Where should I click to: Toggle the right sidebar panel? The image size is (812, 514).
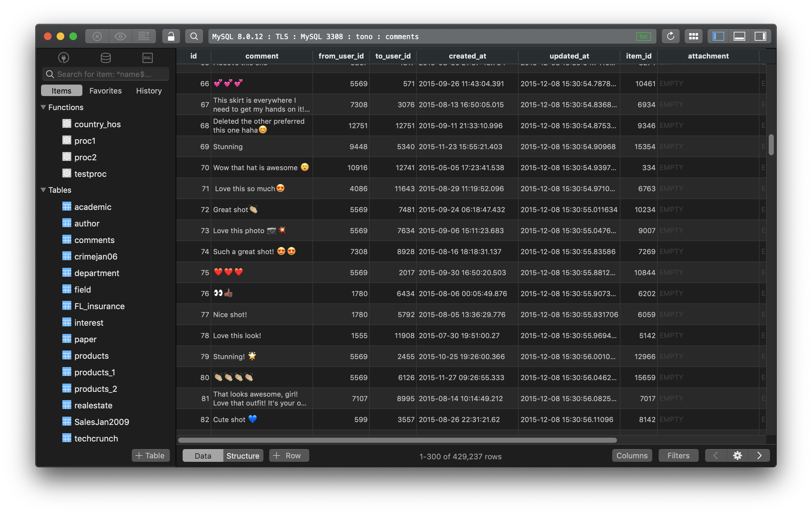click(x=760, y=36)
